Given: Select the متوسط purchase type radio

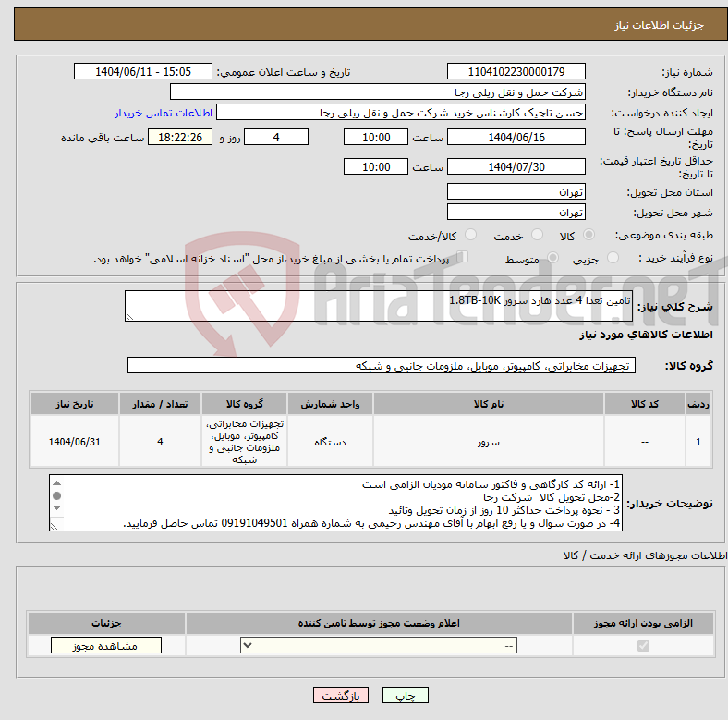Looking at the screenshot, I should point(552,257).
